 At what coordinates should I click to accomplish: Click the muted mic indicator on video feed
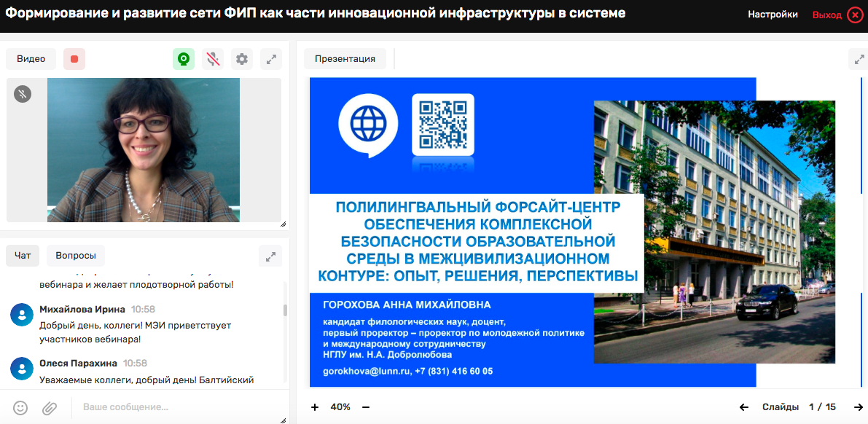pyautogui.click(x=23, y=94)
